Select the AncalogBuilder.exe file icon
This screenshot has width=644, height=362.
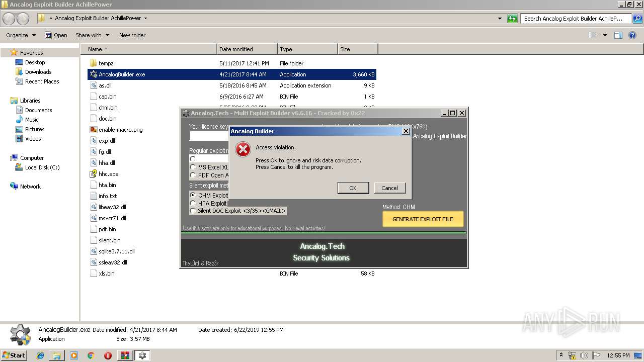tap(93, 74)
